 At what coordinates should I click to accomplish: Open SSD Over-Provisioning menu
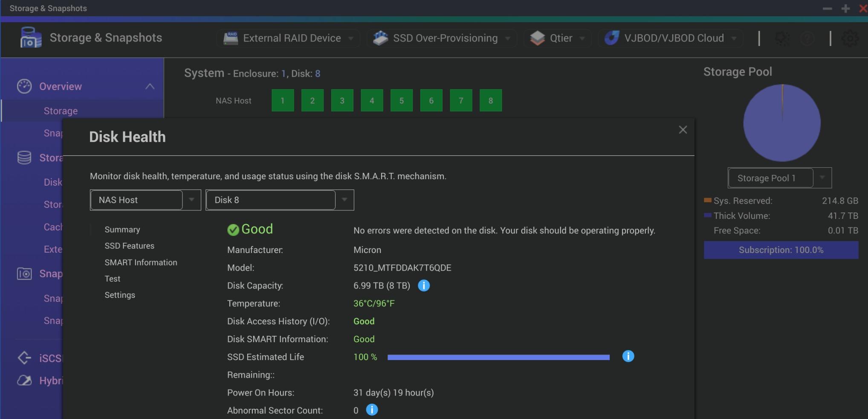pyautogui.click(x=442, y=38)
